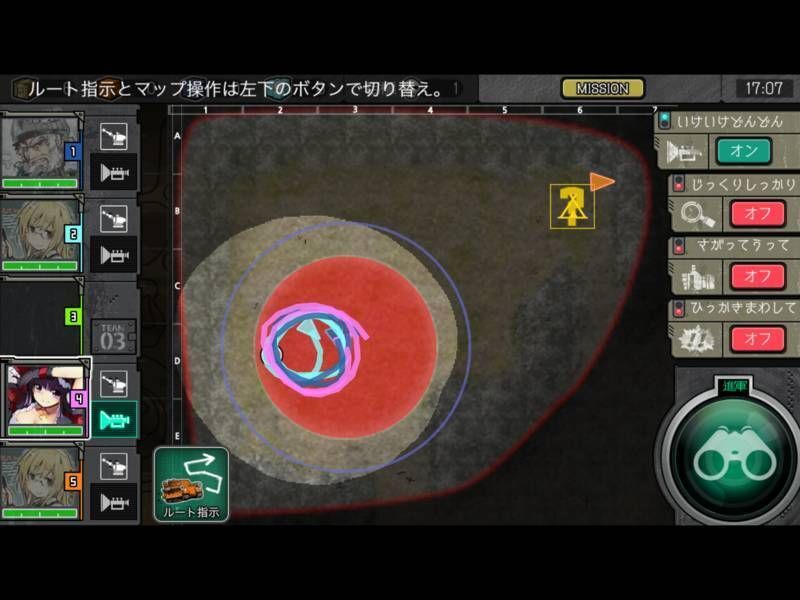Screen dimensions: 800x600
Task: Select team 5 blonde character portrait
Action: pyautogui.click(x=40, y=477)
